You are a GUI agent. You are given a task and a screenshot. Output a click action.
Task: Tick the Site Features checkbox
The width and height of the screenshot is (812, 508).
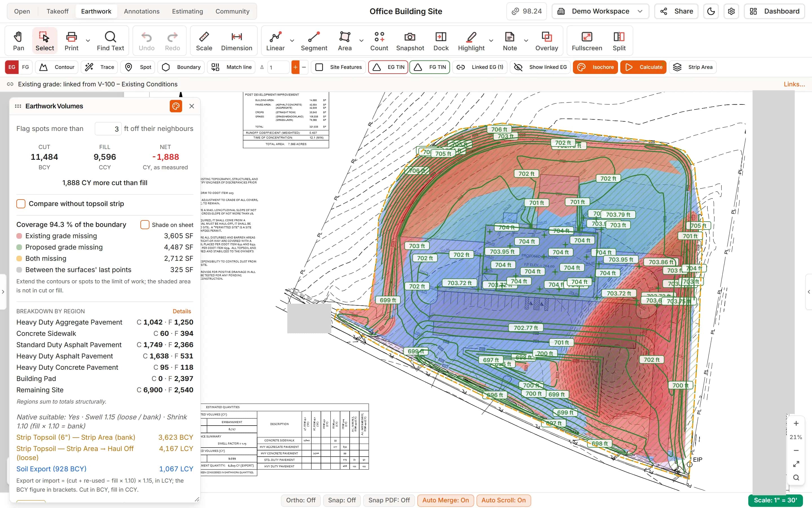point(319,67)
